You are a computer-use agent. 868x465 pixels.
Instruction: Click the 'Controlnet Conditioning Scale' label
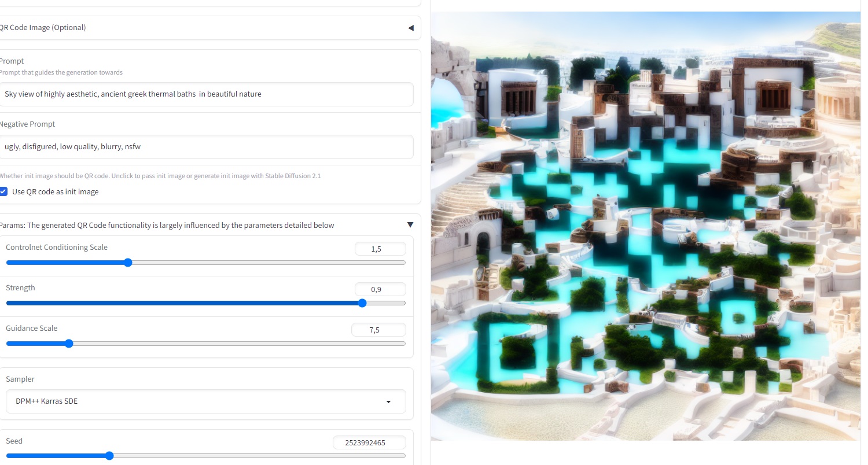pyautogui.click(x=57, y=247)
